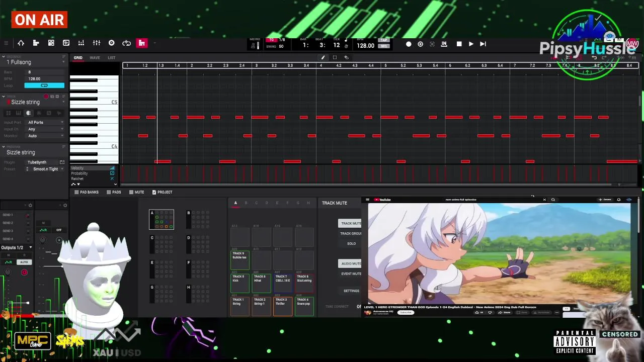Viewport: 644px width, 362px height.
Task: Toggle the red TC timing correct button
Action: point(272,40)
